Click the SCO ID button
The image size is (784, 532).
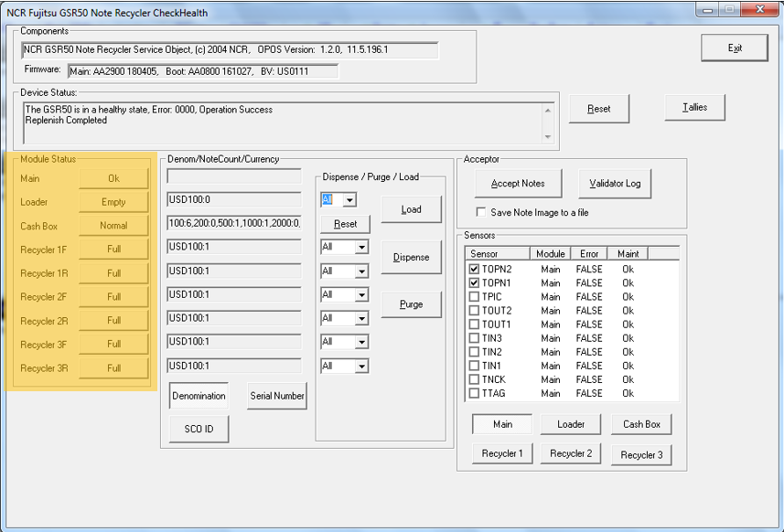(199, 429)
